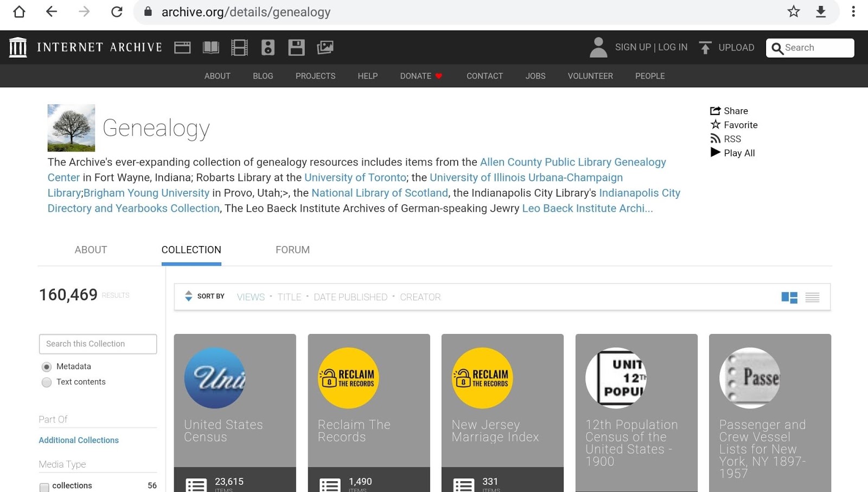The width and height of the screenshot is (868, 492).
Task: Switch to the COLLECTION tab
Action: coord(192,250)
